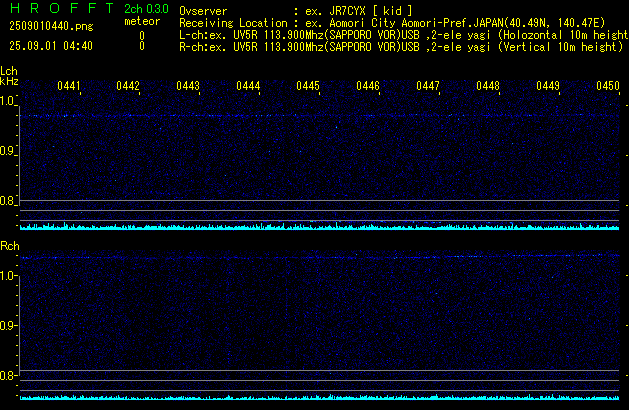The height and width of the screenshot is (410, 629).
Task: Click the R-ch antenna description line
Action: coord(401,47)
